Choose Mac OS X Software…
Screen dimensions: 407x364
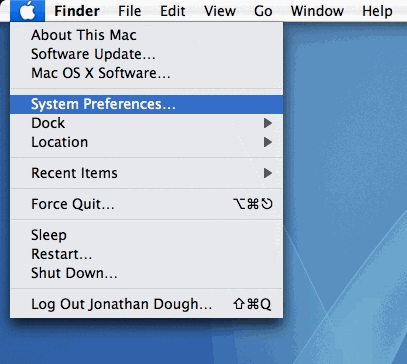(x=147, y=73)
